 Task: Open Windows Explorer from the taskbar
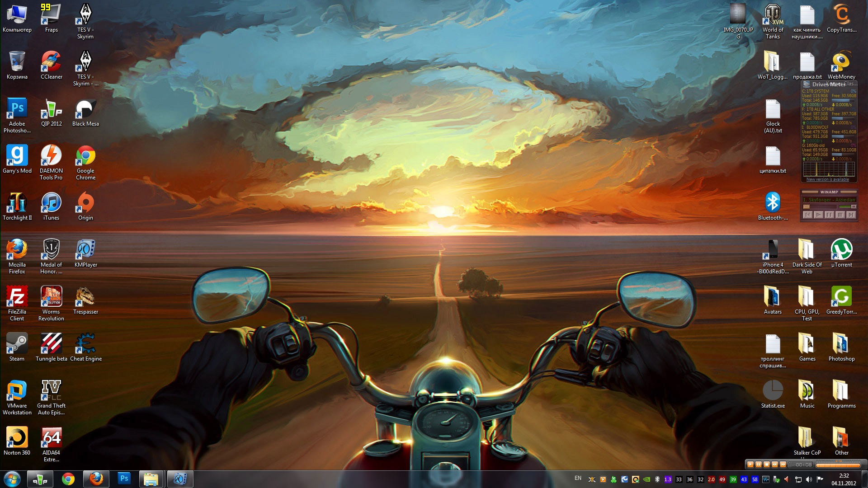pos(151,479)
